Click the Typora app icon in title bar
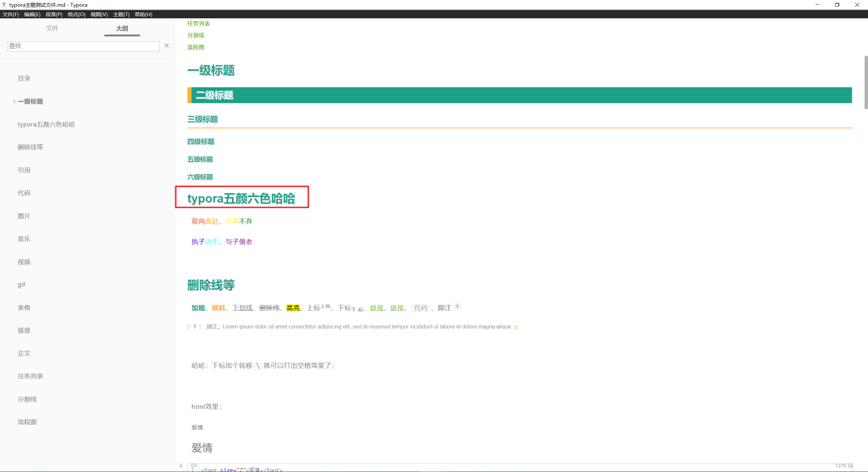 5,5
